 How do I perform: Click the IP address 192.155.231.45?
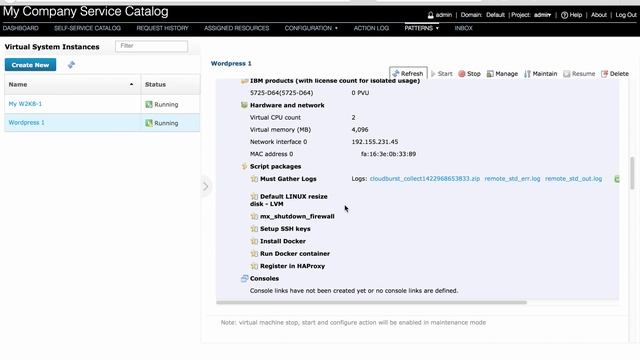(375, 142)
